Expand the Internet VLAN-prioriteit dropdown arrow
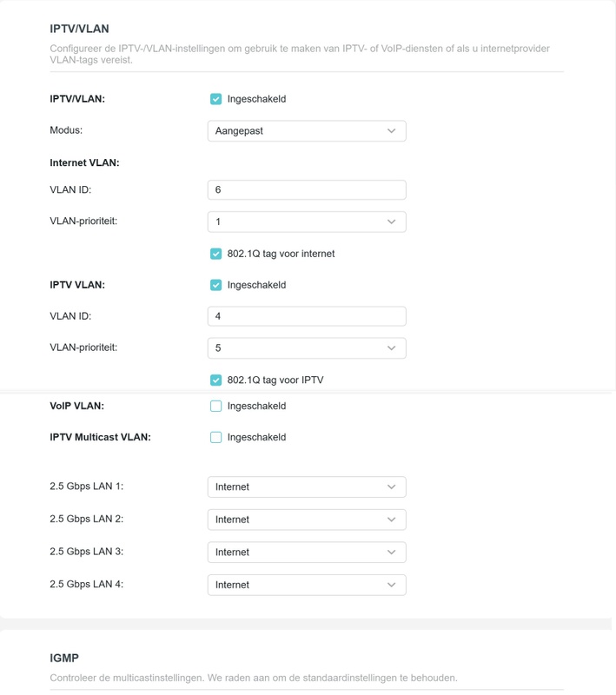The width and height of the screenshot is (616, 695). [x=391, y=222]
